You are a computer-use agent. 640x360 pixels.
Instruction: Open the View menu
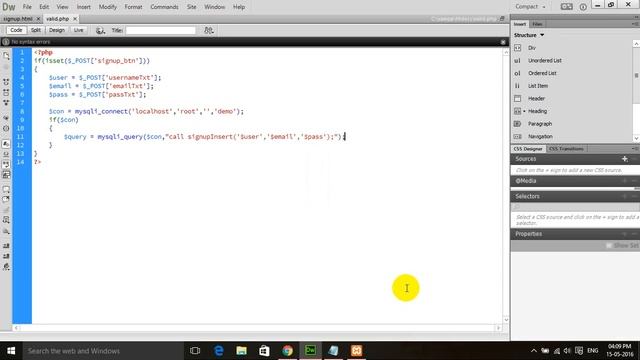pyautogui.click(x=62, y=7)
